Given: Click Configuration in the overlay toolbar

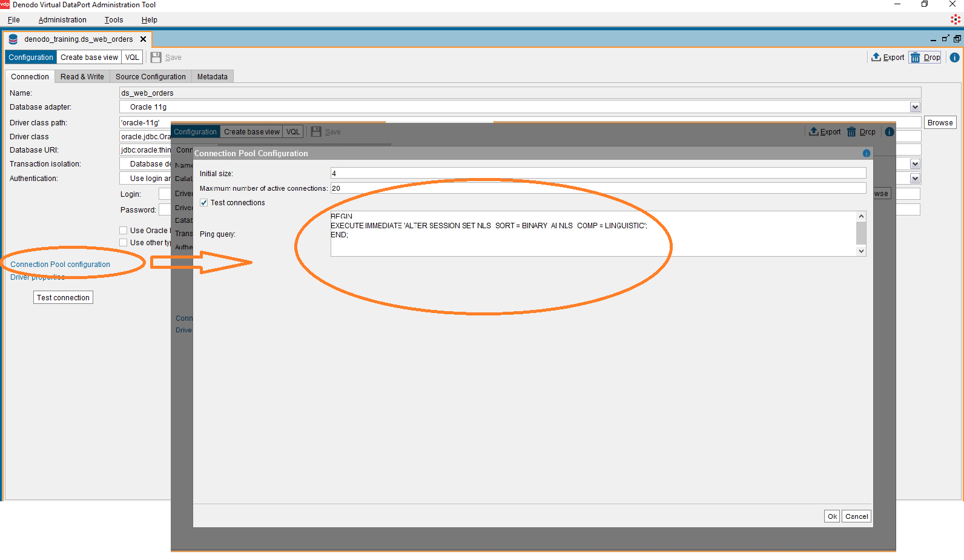Looking at the screenshot, I should pyautogui.click(x=195, y=131).
